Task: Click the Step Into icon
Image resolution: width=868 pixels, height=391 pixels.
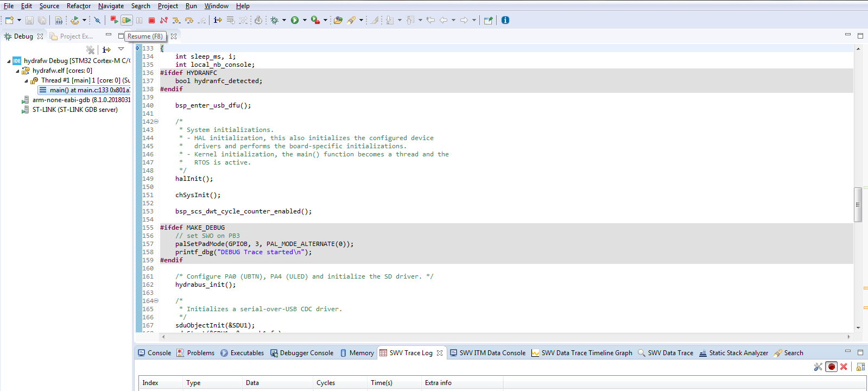Action: tap(176, 20)
